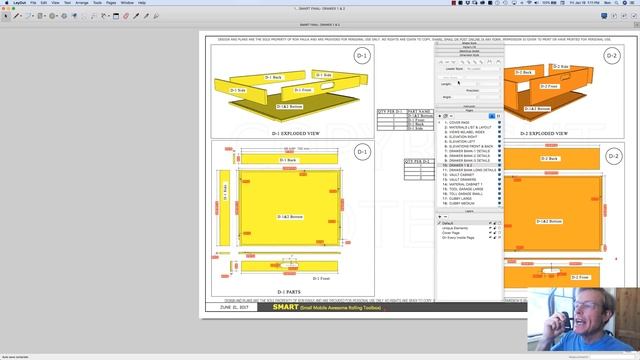The height and width of the screenshot is (360, 640).
Task: Remove the selected layer in Layers panel
Action: point(445,217)
